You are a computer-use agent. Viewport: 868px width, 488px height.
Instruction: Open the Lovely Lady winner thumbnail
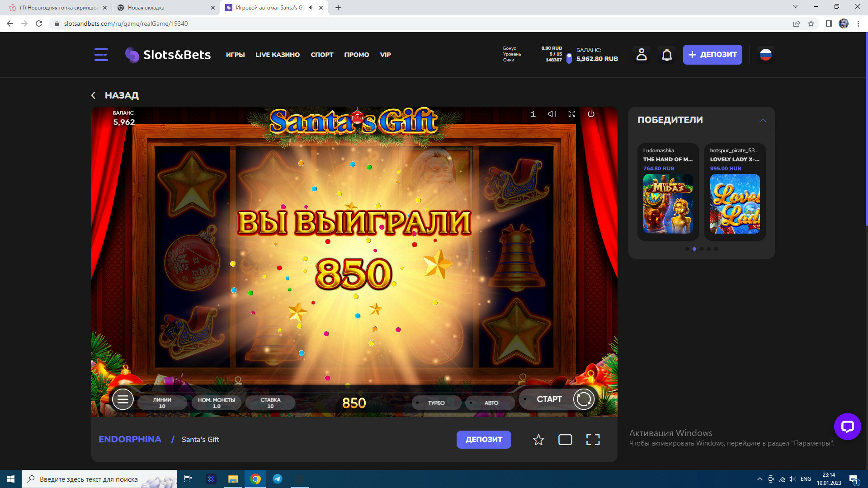(x=735, y=204)
